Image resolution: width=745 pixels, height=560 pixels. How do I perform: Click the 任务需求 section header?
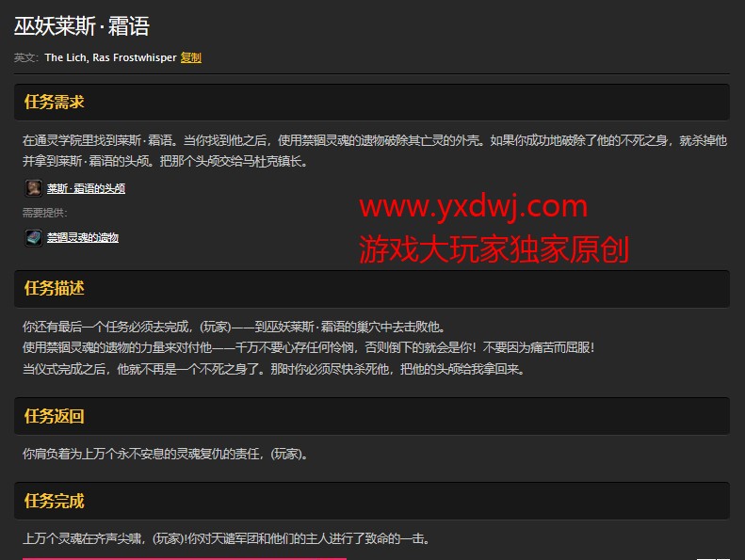click(55, 102)
